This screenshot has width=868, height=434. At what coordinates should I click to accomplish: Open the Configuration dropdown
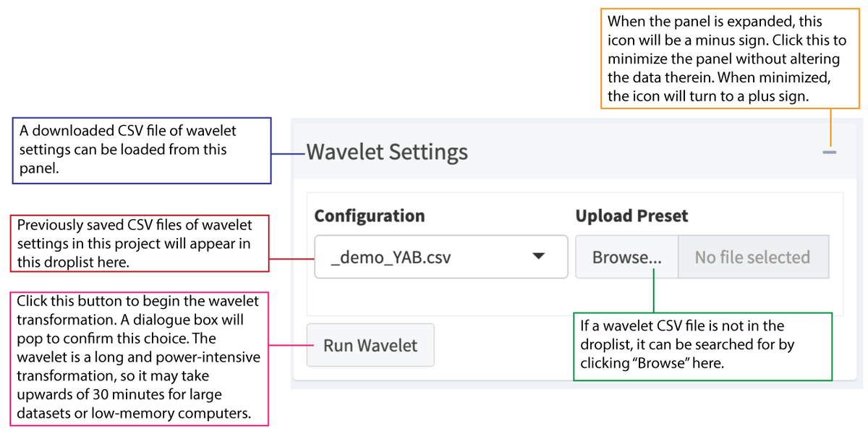click(x=441, y=257)
